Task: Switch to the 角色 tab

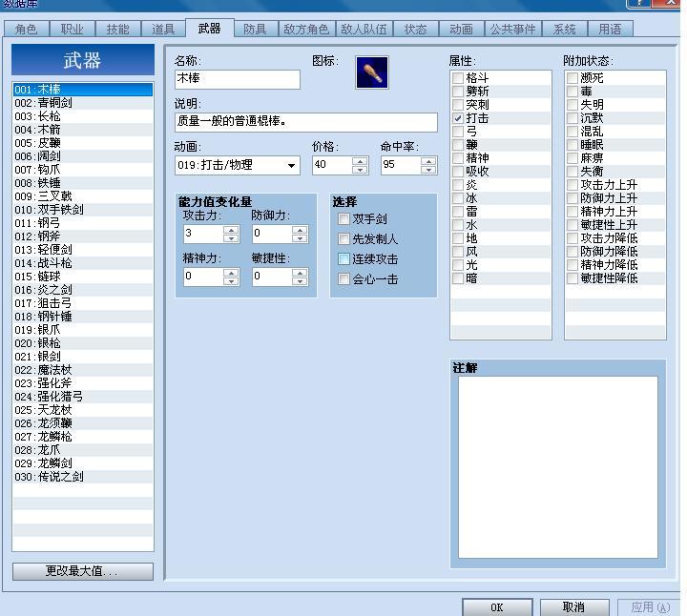Action: (26, 30)
